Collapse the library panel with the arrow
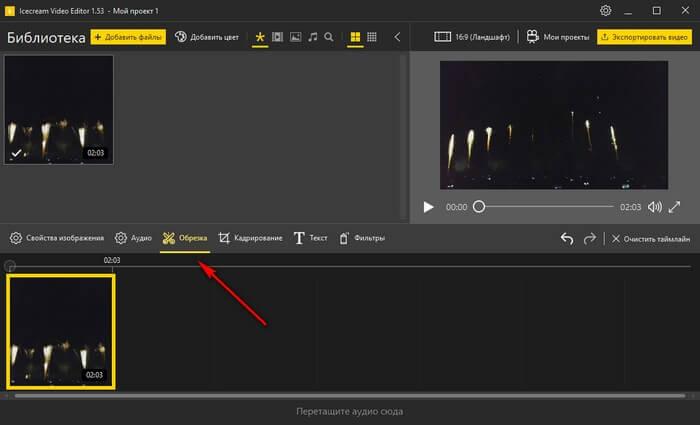Image resolution: width=700 pixels, height=425 pixels. 398,37
